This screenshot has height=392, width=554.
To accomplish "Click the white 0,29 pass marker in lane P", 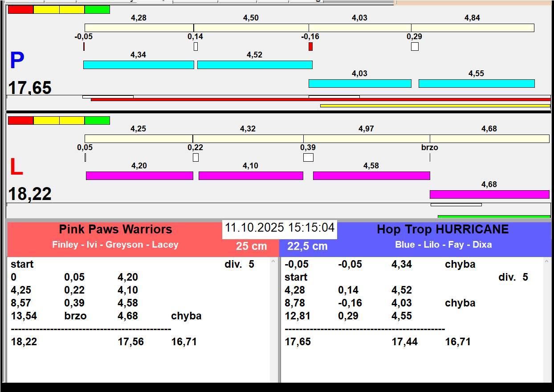I will 415,46.
